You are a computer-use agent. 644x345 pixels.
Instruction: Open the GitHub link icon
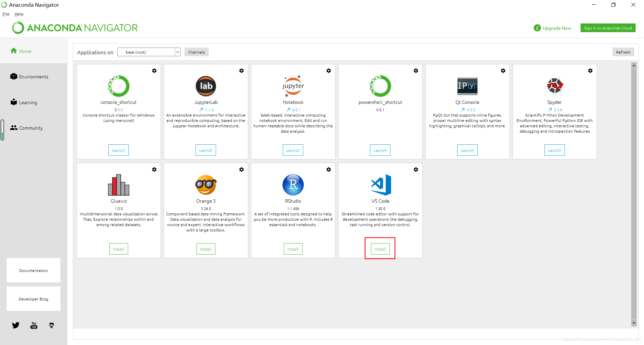click(x=52, y=325)
